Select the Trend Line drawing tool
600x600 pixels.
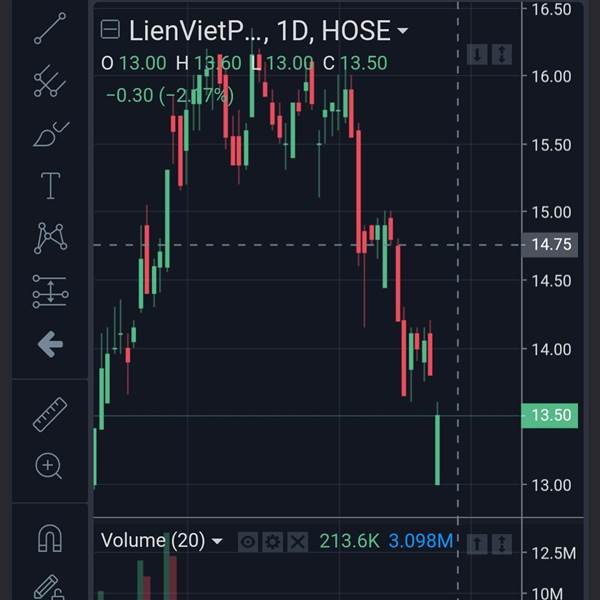[50, 28]
